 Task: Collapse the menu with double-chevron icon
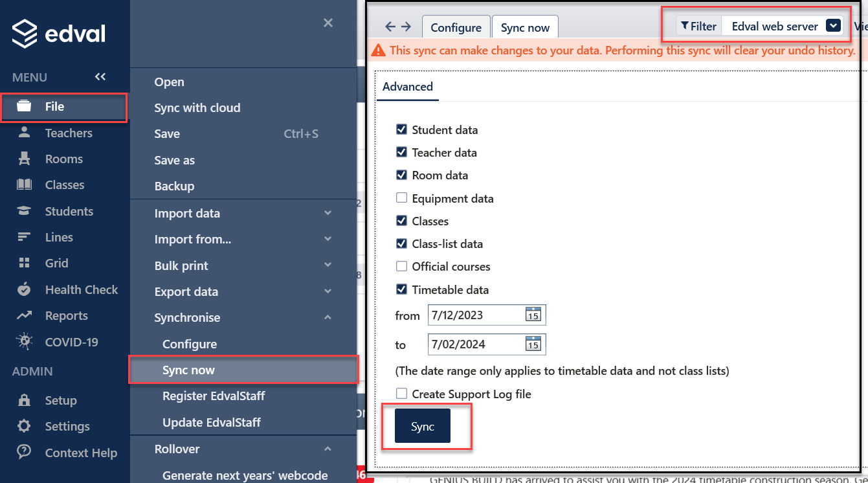(100, 77)
